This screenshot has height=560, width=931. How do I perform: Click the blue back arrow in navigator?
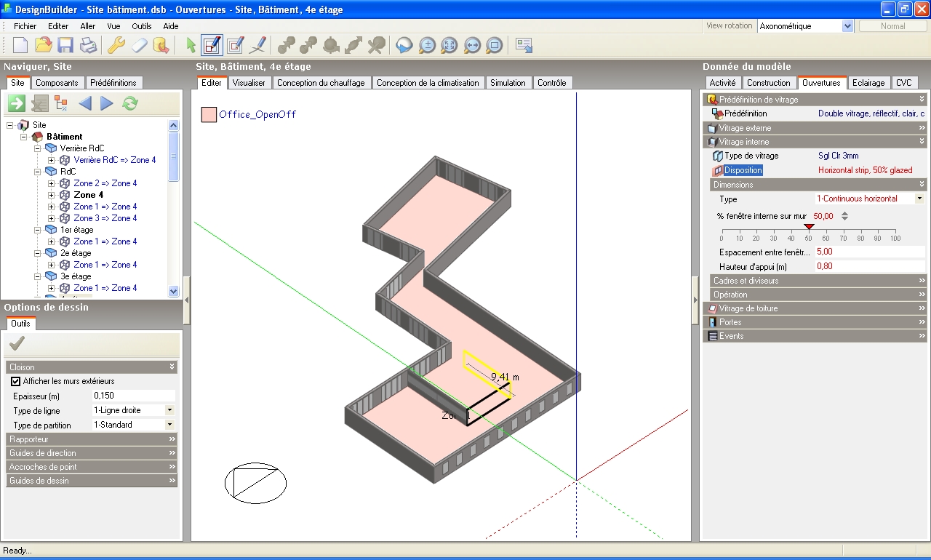[85, 103]
